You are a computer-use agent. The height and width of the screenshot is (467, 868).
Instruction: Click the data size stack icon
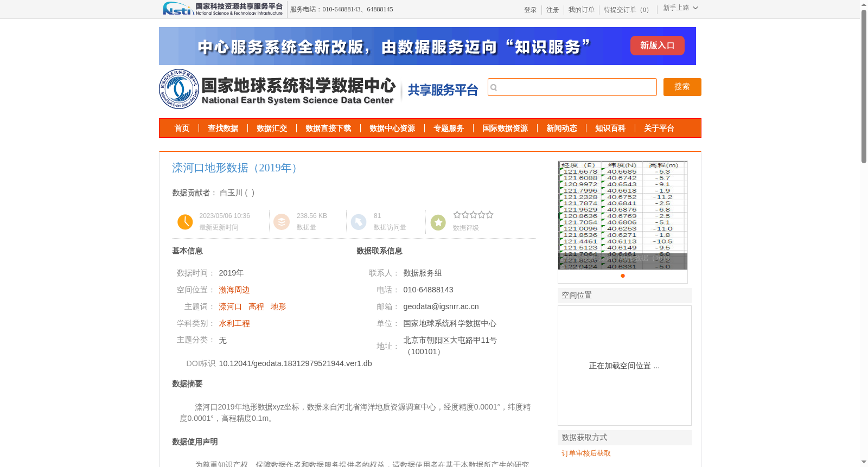[282, 222]
